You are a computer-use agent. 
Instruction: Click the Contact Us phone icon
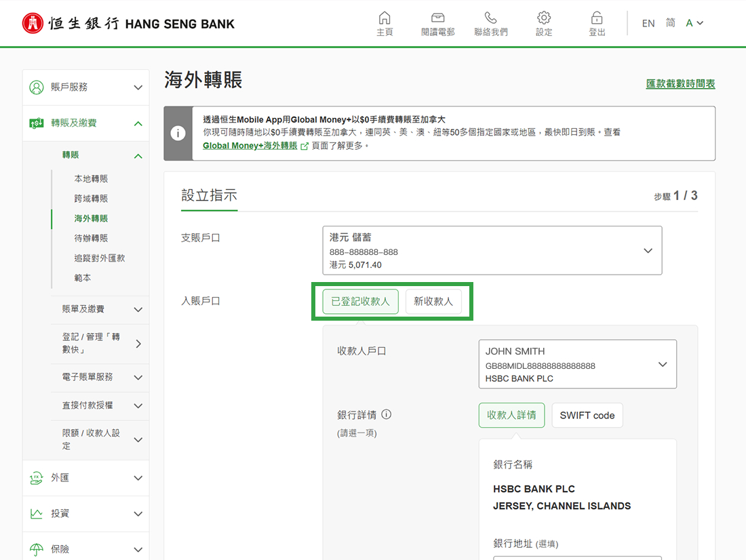[x=490, y=18]
